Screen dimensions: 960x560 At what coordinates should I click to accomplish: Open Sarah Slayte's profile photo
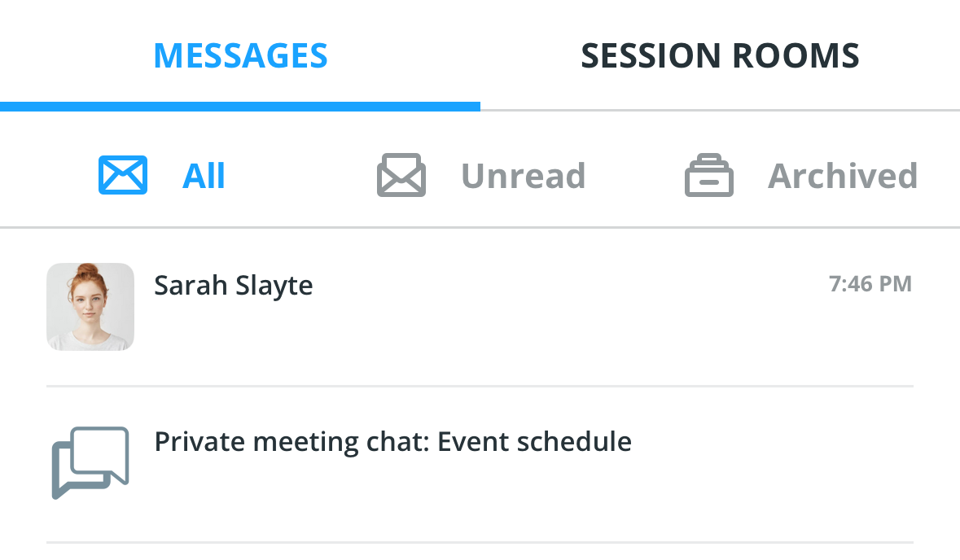[x=90, y=307]
